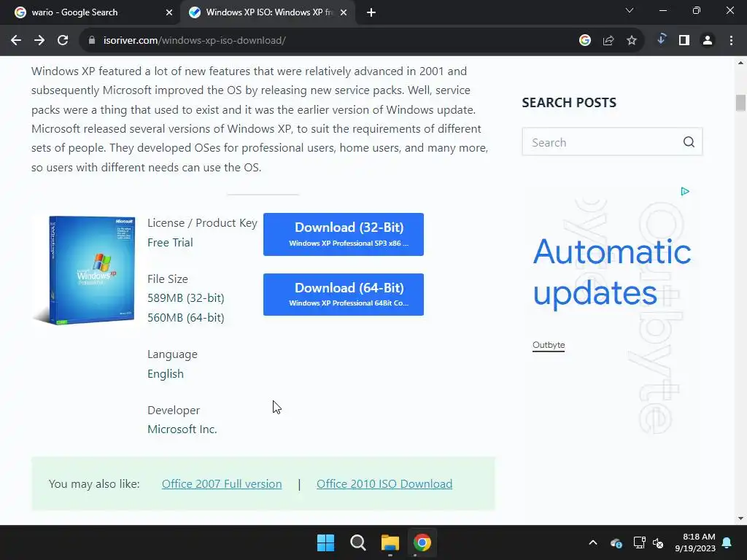Screen dimensions: 747x560
Task: Close the wario Google Search tab
Action: tap(169, 12)
